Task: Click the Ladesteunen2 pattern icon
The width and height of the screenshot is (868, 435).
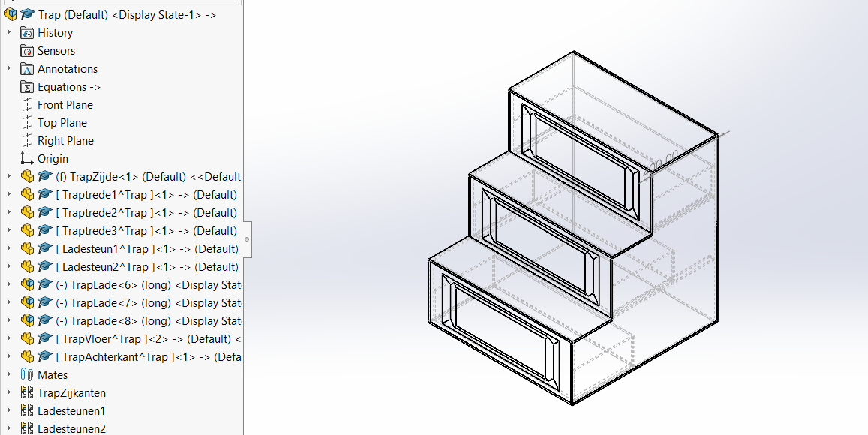Action: tap(27, 429)
